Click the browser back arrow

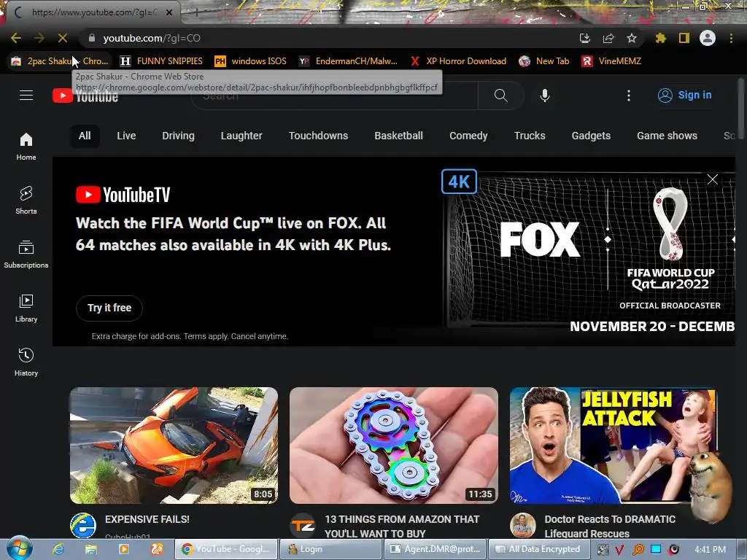click(16, 38)
